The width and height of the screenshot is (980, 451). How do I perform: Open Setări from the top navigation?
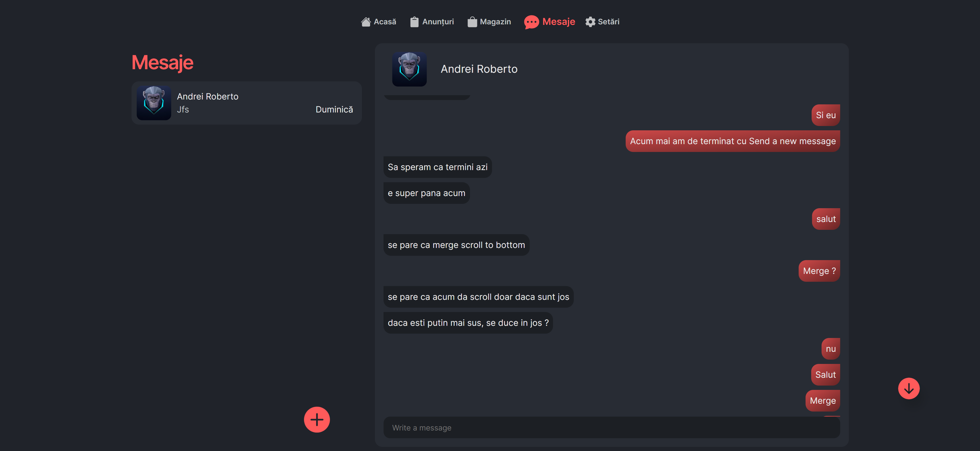pyautogui.click(x=608, y=22)
